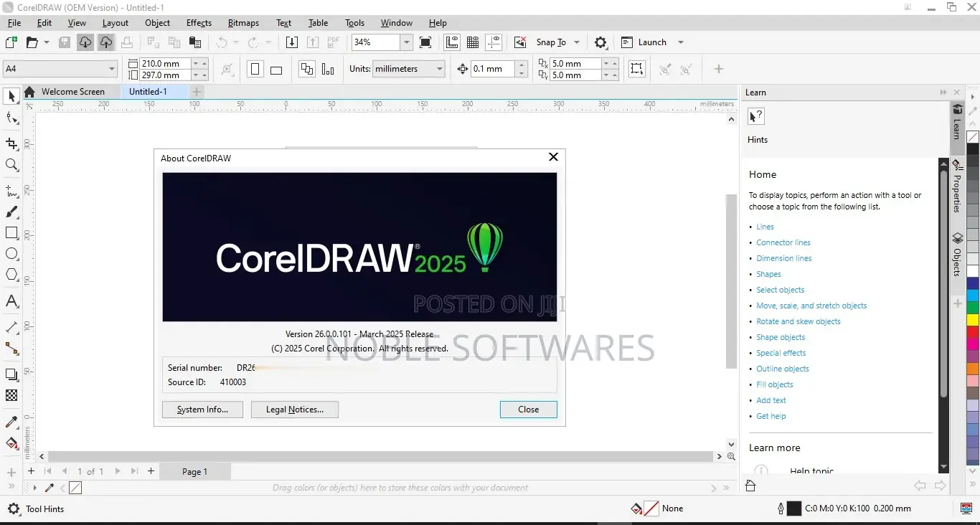Select the Pick tool in the toolbox
Screen dimensions: 980x525
coord(11,96)
